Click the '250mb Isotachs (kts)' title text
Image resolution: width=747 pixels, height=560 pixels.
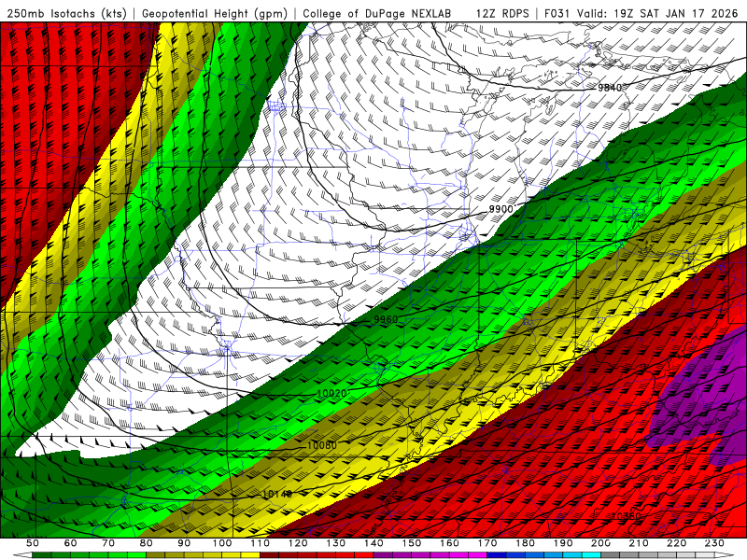point(67,14)
